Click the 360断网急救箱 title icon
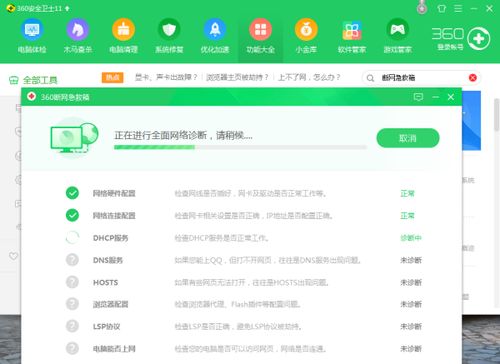The height and width of the screenshot is (364, 500). (x=31, y=97)
